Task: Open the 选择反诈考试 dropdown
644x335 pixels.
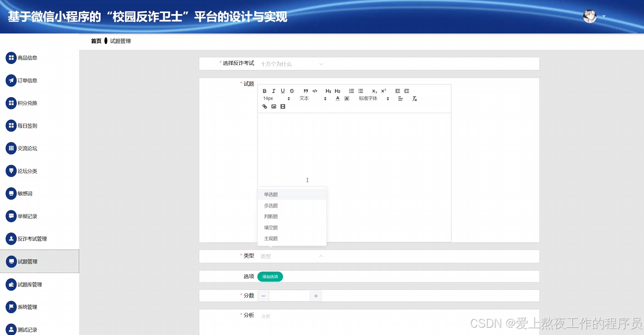Action: [291, 64]
